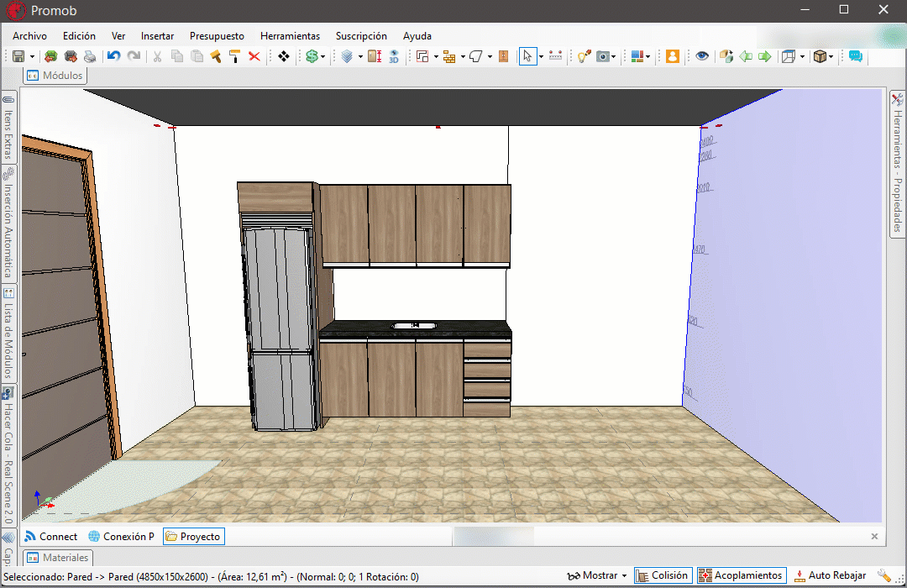Open the shape tool dropdown arrow
Screen dimensions: 907x588
coord(490,57)
